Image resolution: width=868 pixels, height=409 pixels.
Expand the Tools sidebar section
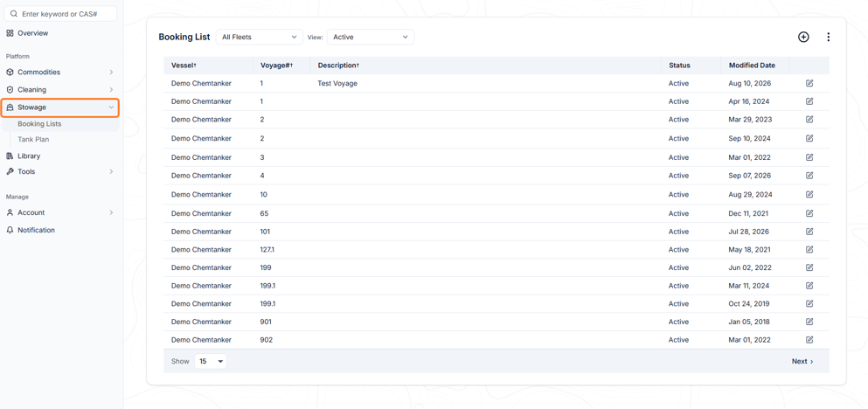point(59,171)
